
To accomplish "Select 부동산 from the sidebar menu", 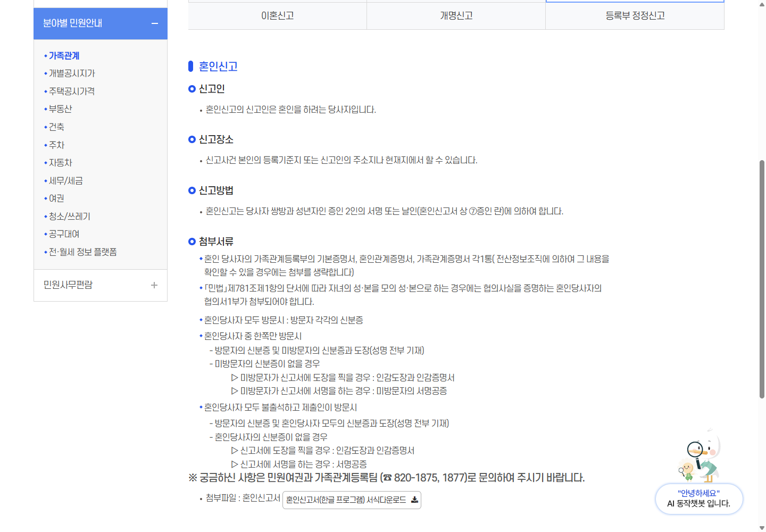I will tap(60, 109).
